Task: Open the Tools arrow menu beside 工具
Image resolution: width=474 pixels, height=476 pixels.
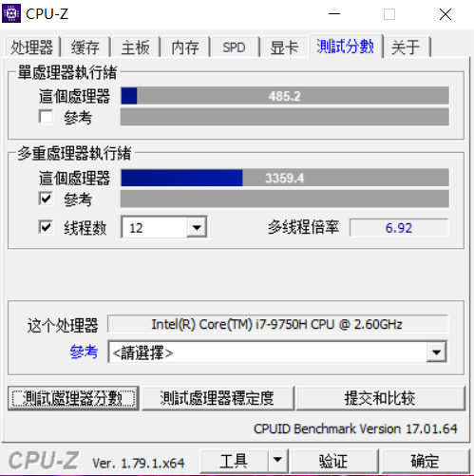Action: (x=277, y=460)
